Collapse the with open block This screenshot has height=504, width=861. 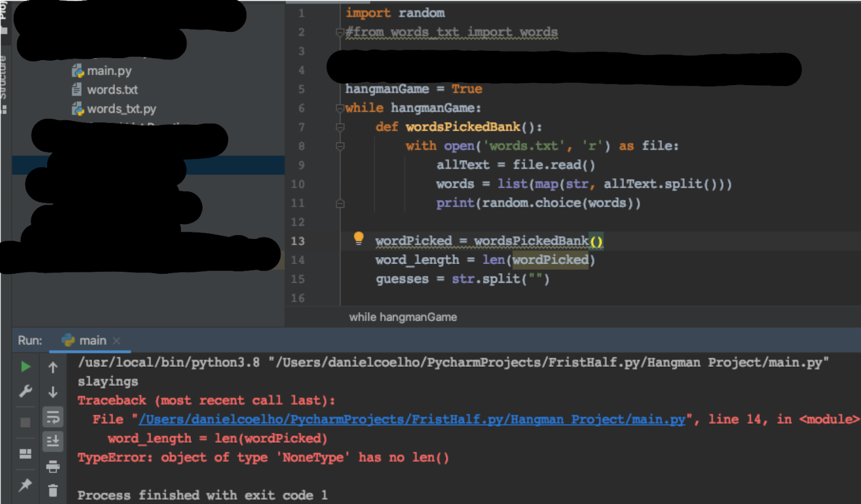[x=340, y=146]
